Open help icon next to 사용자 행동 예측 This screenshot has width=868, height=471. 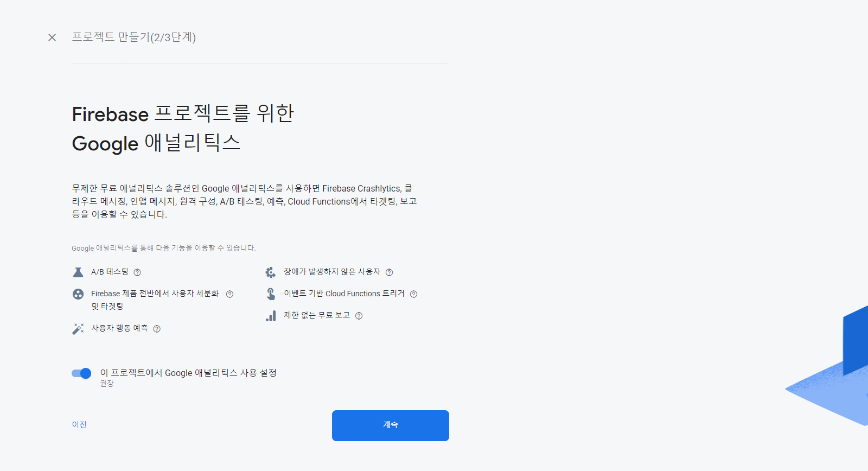click(157, 329)
